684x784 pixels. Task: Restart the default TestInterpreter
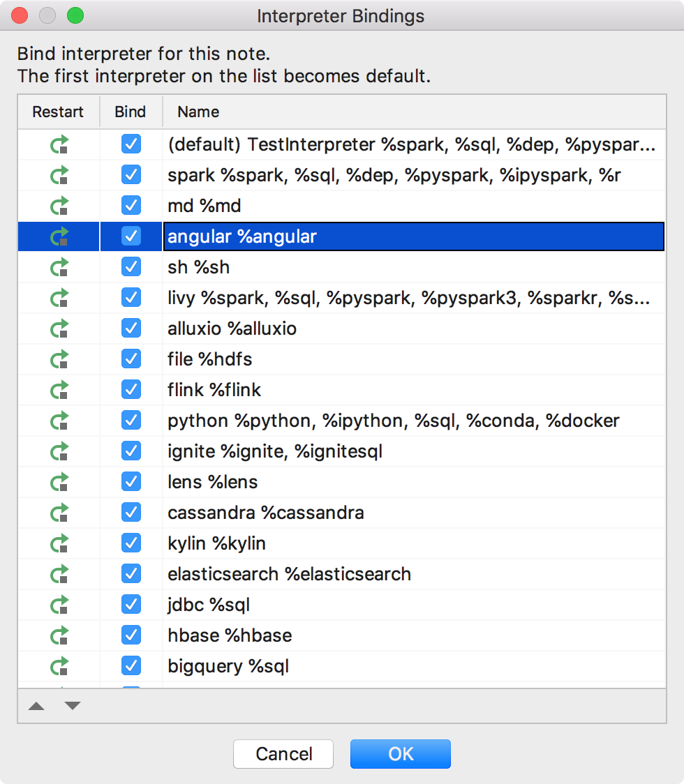click(x=58, y=144)
